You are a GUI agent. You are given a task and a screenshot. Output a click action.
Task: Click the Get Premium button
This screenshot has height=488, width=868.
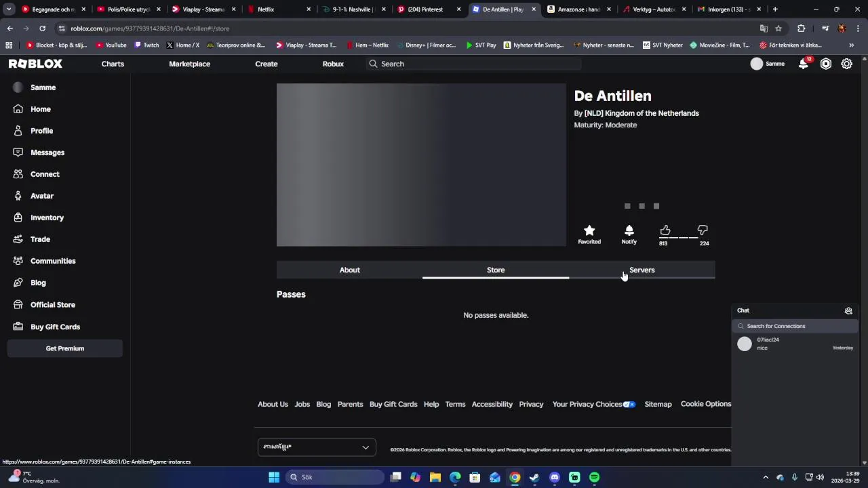65,348
